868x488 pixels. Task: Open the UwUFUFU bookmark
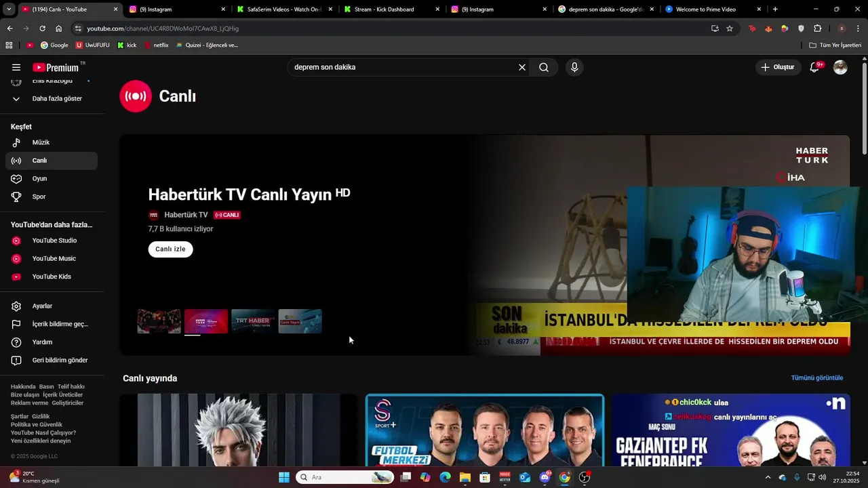[93, 45]
